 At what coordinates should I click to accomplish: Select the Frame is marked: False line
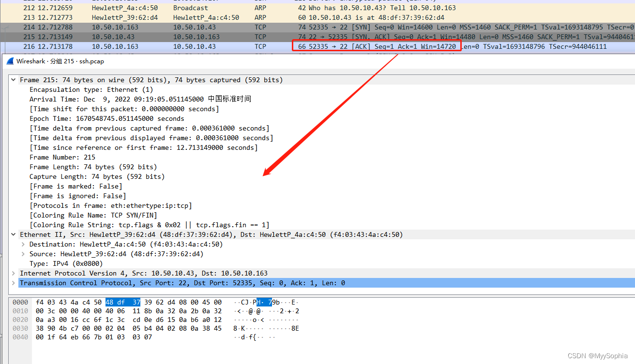(x=76, y=186)
